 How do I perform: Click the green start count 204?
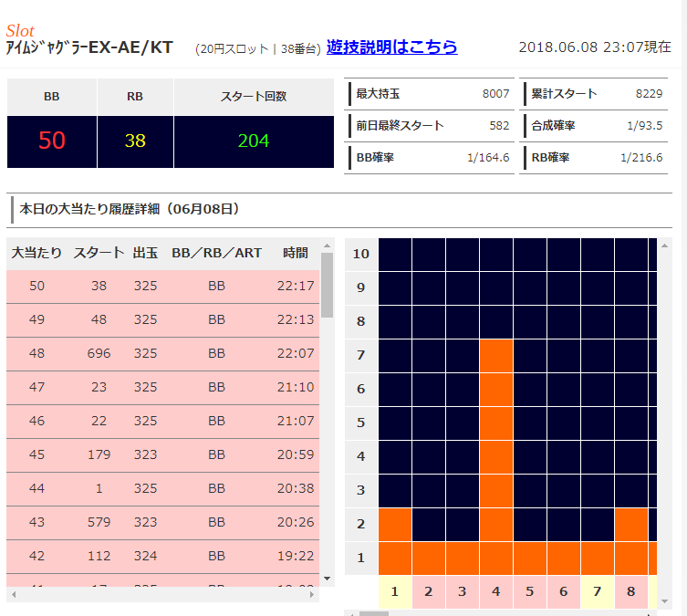(254, 141)
